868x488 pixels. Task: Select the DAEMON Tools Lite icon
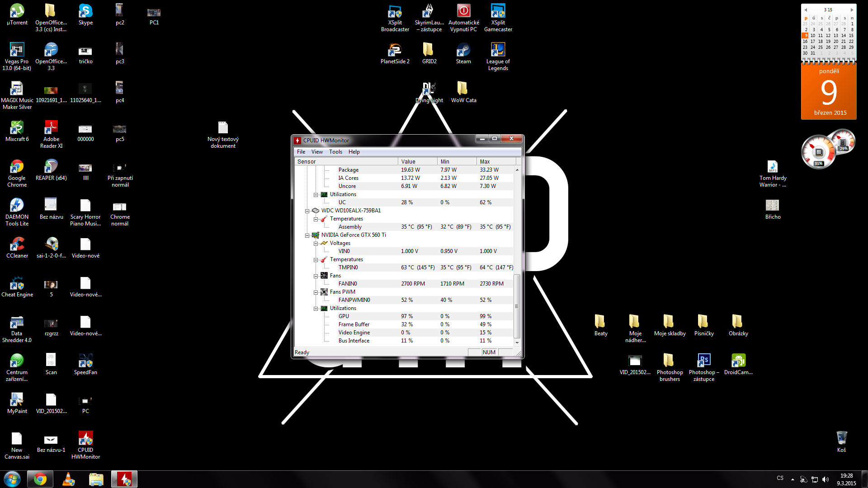click(17, 211)
